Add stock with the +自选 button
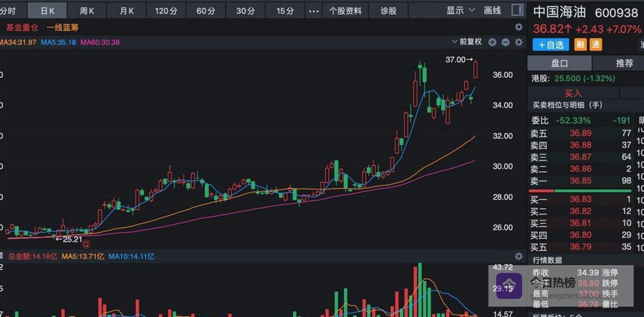The width and height of the screenshot is (644, 317). (x=551, y=45)
